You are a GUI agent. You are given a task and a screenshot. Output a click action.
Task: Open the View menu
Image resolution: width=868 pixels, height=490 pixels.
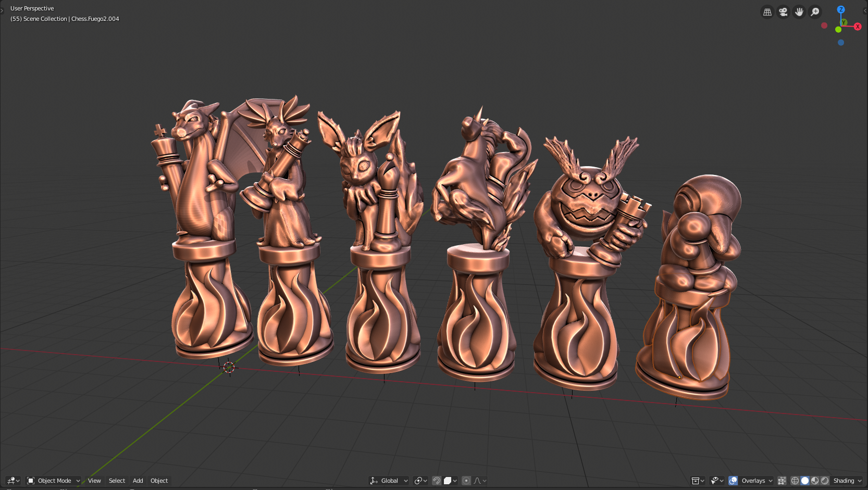[x=94, y=481]
